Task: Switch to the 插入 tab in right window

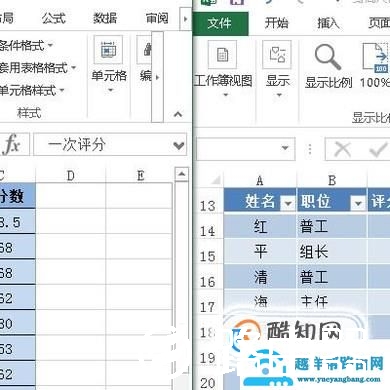Action: tap(328, 23)
